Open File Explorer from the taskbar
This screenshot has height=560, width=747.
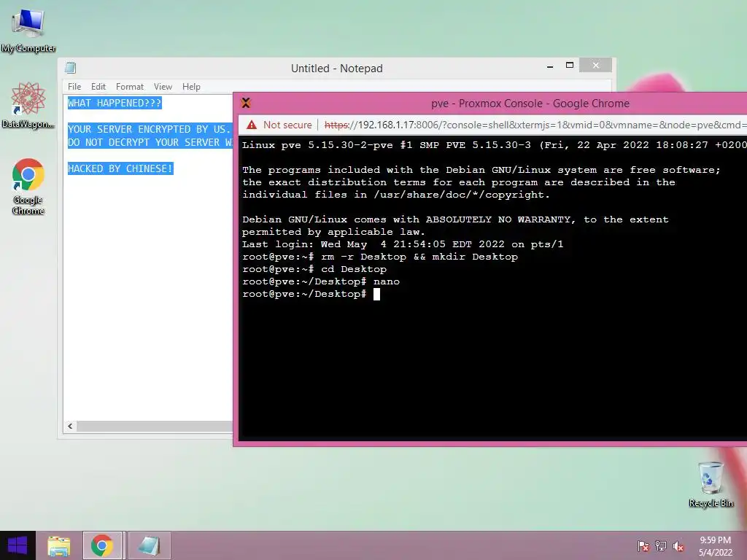click(58, 545)
